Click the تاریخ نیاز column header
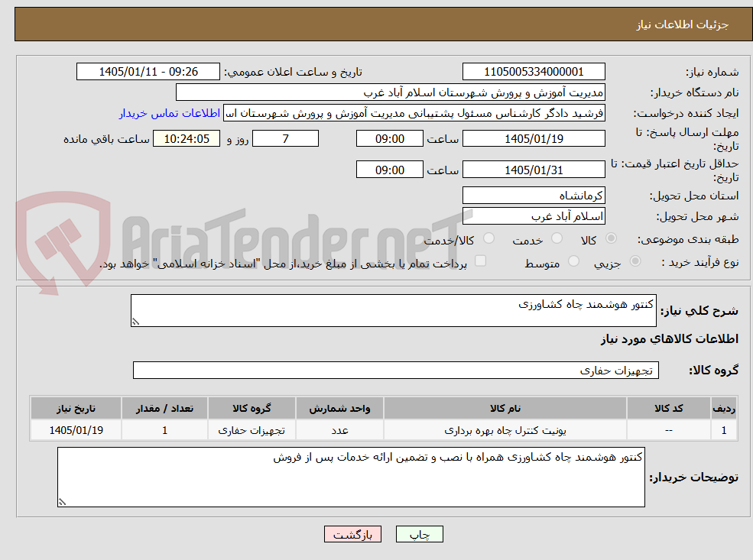The image size is (753, 560). pos(76,409)
